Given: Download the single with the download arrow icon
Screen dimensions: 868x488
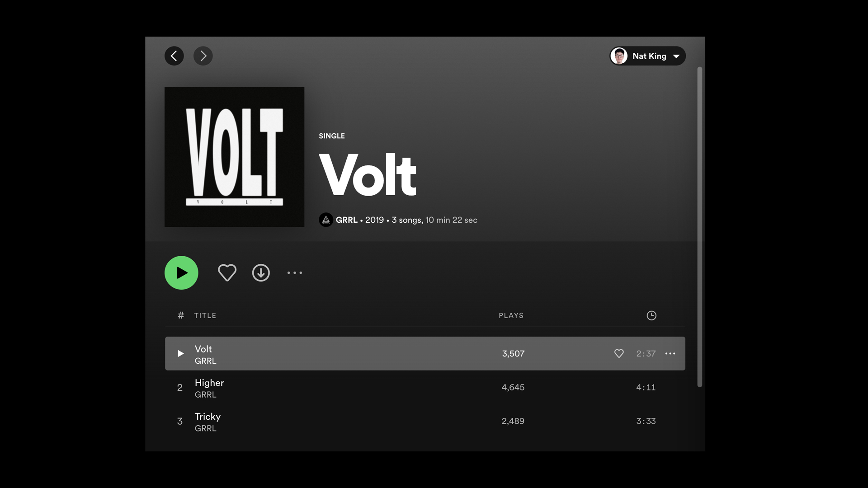Looking at the screenshot, I should pyautogui.click(x=261, y=273).
